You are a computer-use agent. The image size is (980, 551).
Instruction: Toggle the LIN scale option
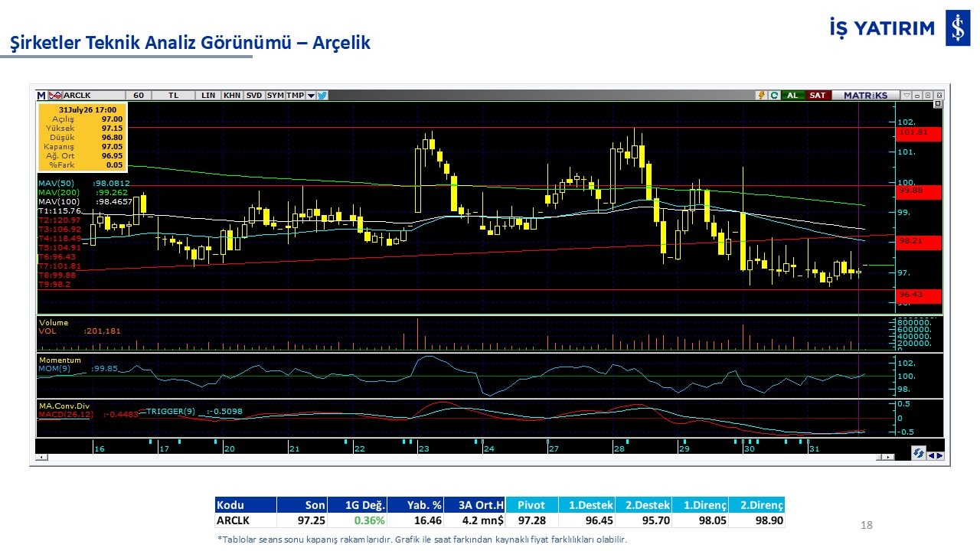208,95
